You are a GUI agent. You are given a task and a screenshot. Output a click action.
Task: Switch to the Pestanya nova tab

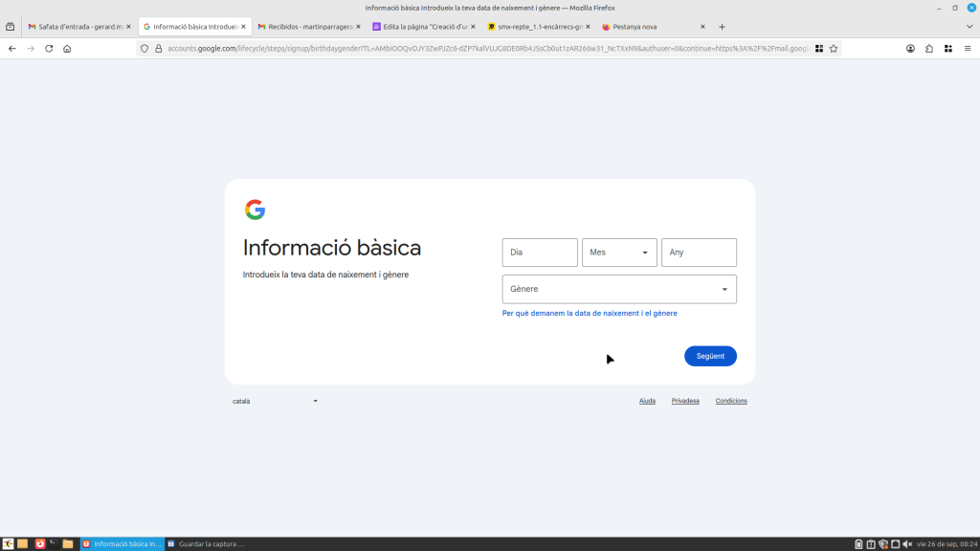coord(651,27)
